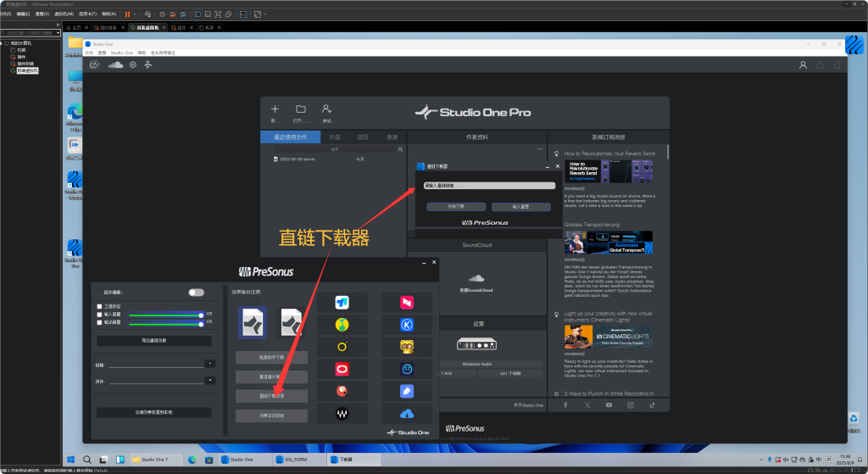Click the TikTok icon in the news footer
Viewport: 868px width, 474px height.
click(x=652, y=404)
